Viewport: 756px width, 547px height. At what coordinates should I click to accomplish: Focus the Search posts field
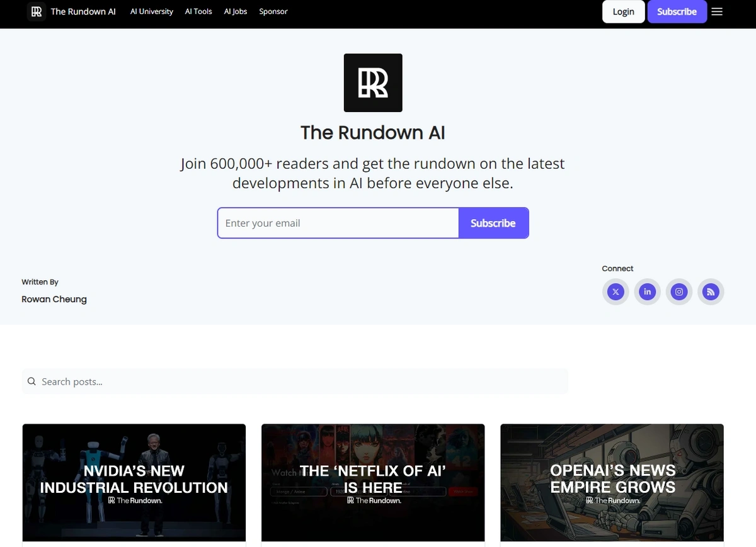click(295, 381)
